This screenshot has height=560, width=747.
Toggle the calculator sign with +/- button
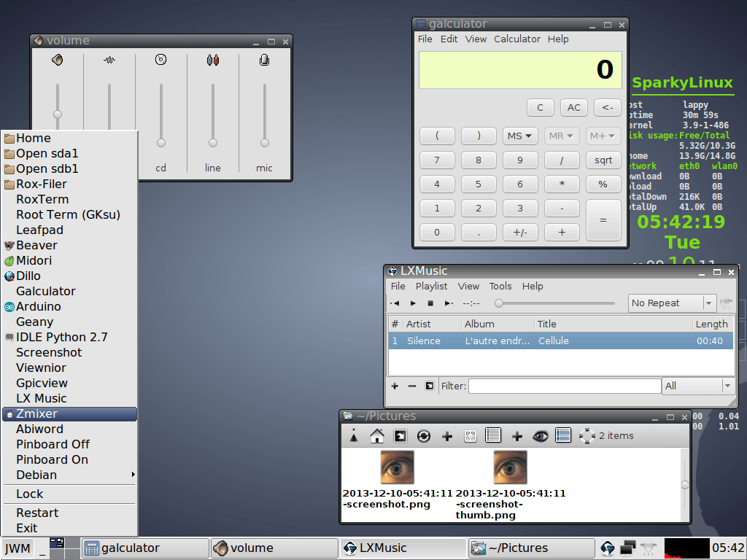[x=519, y=232]
